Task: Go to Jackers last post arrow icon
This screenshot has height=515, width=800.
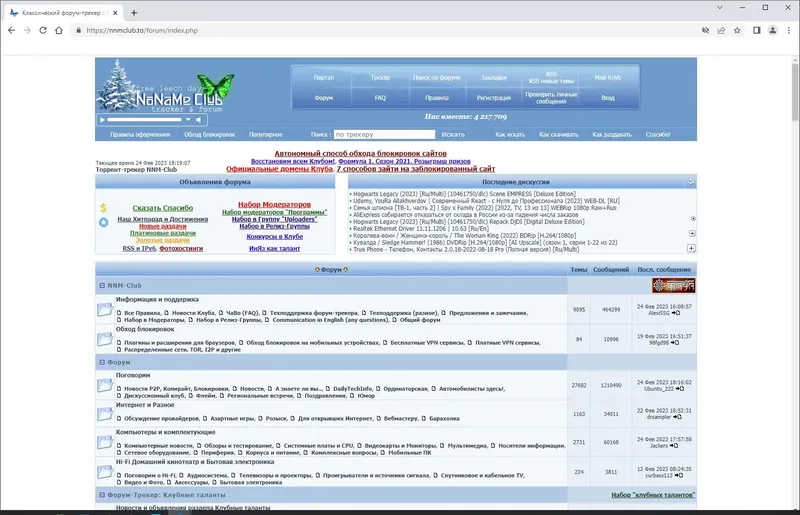Action: [674, 446]
